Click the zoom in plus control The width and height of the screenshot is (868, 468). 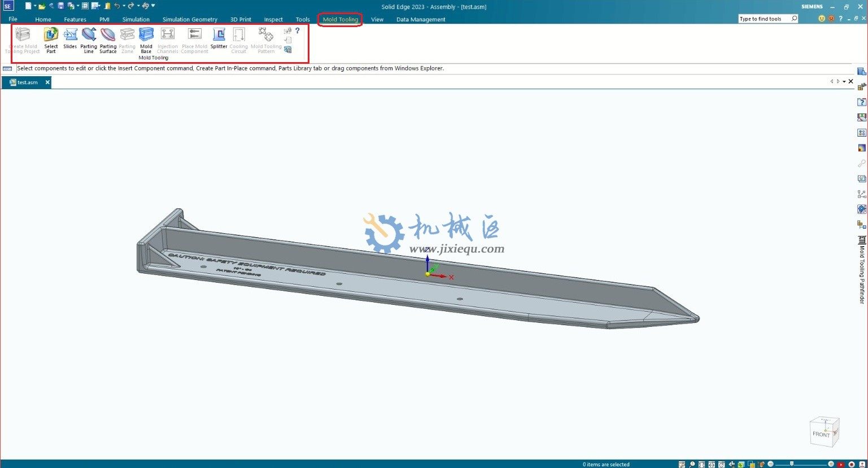tap(831, 463)
